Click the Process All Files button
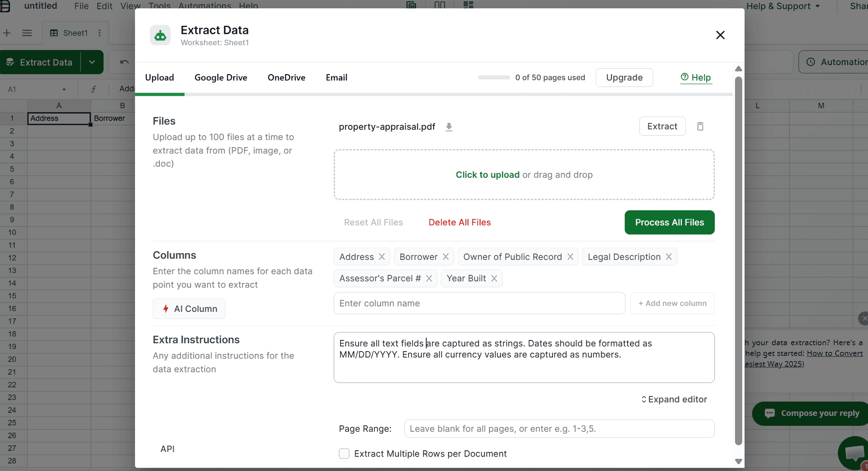Viewport: 868px width, 471px height. click(x=669, y=222)
